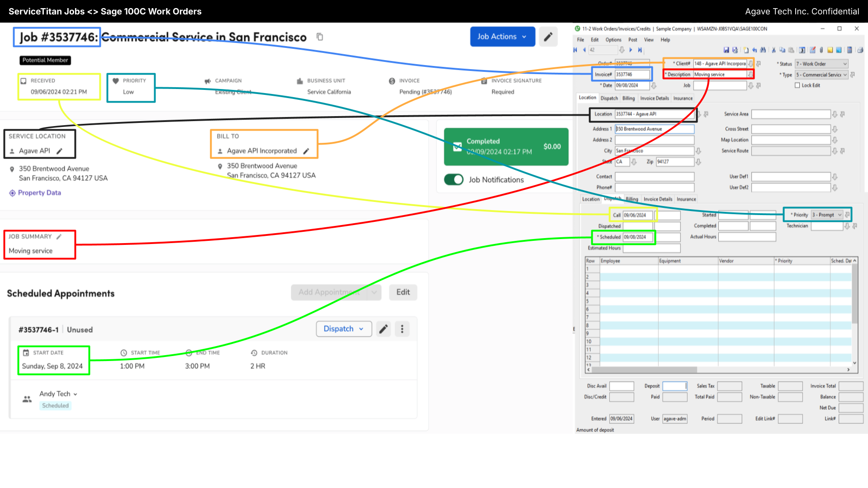Screen dimensions: 868x488
Task: Click the Edit button for Scheduled Appointments
Action: point(403,292)
